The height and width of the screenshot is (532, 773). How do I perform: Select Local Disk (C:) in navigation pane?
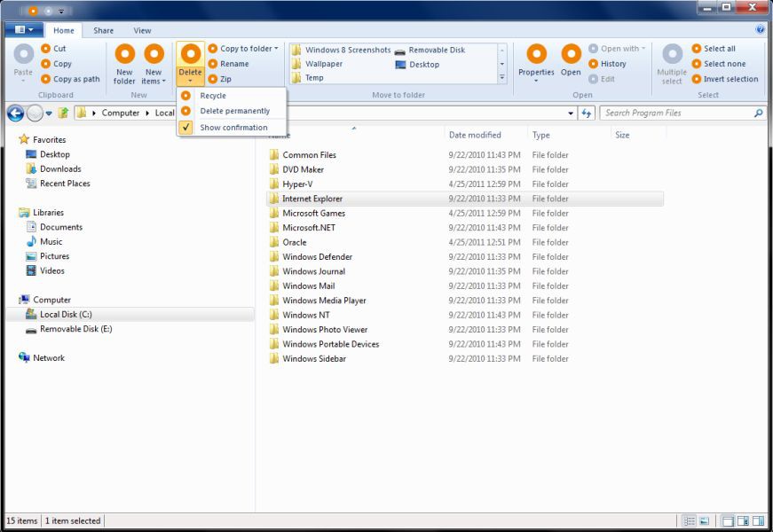coord(130,314)
